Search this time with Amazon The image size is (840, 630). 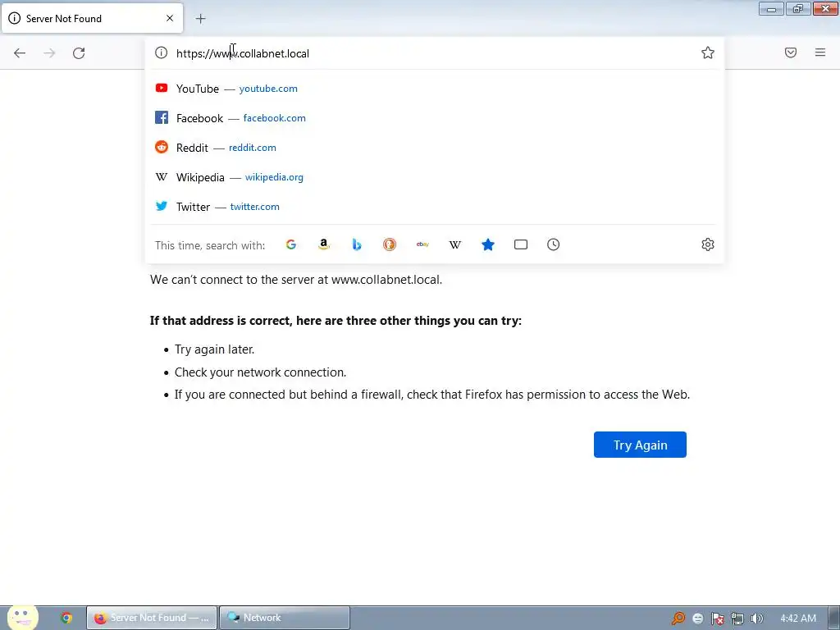click(323, 244)
